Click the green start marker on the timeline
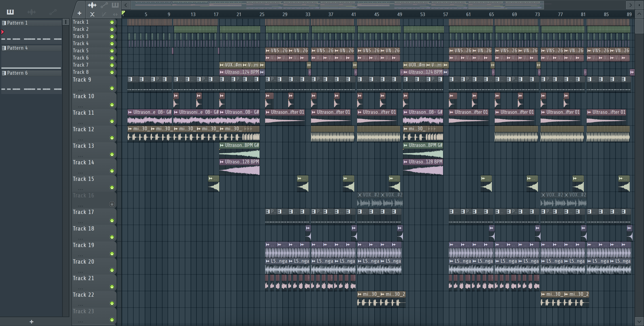644x326 pixels. point(124,13)
